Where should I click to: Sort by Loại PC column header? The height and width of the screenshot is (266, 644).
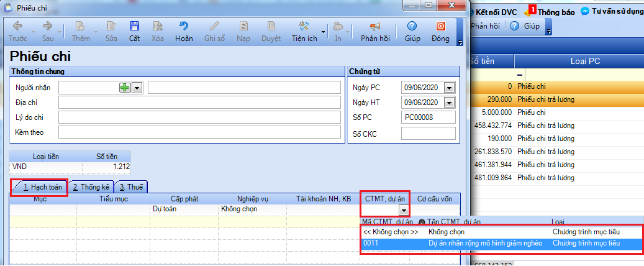click(579, 62)
